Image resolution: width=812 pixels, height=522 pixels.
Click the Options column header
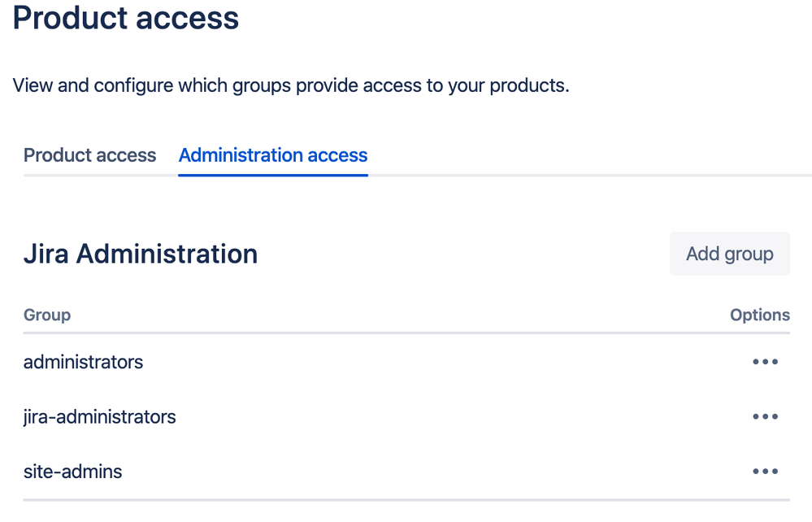[x=759, y=315]
